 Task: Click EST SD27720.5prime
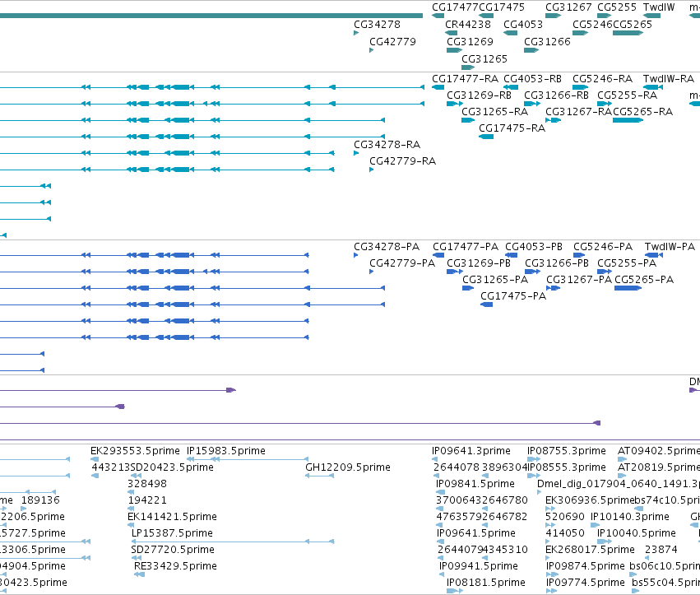pos(173,550)
